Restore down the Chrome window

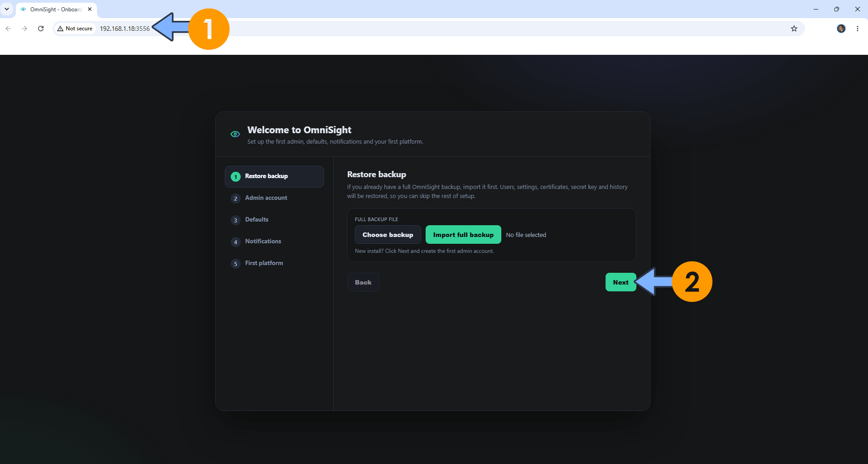pyautogui.click(x=837, y=9)
